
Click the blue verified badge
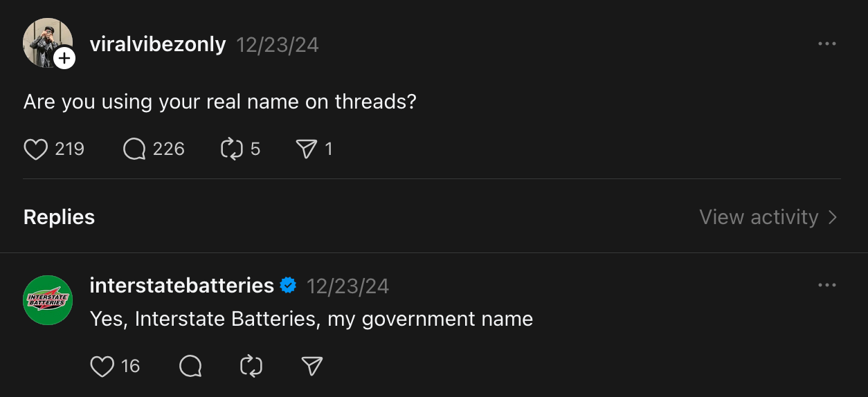point(288,286)
